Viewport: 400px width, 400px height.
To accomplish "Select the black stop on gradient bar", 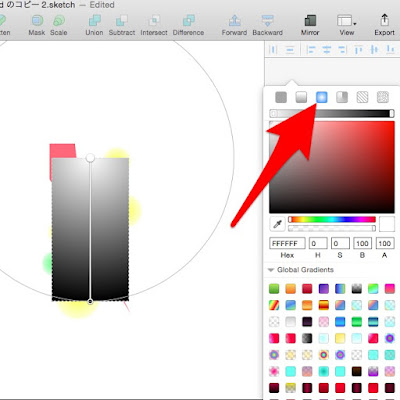I will (392, 114).
